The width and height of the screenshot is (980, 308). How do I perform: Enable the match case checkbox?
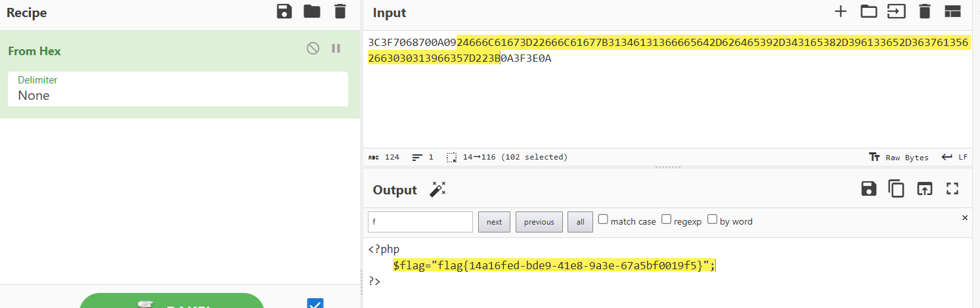coord(603,220)
